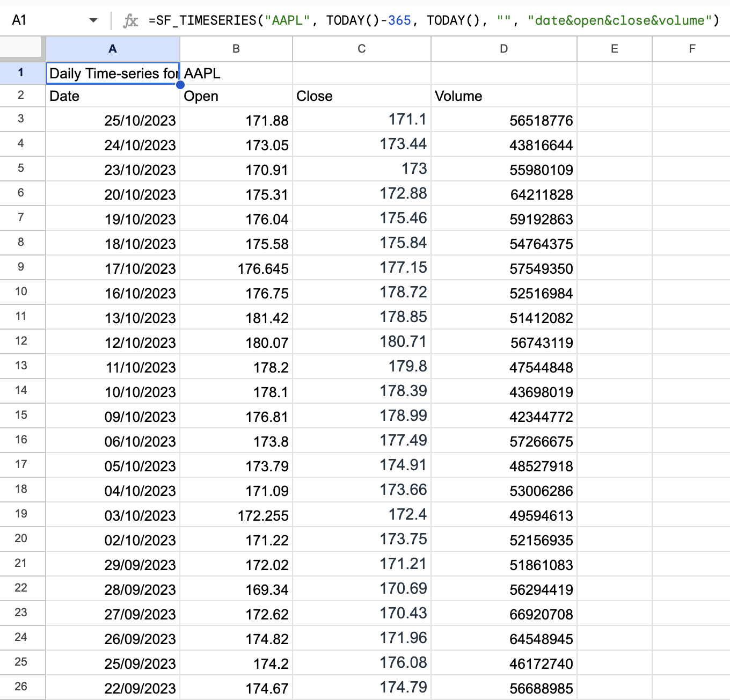The height and width of the screenshot is (700, 730).
Task: Select date cell 17/10/2023
Action: tap(113, 267)
